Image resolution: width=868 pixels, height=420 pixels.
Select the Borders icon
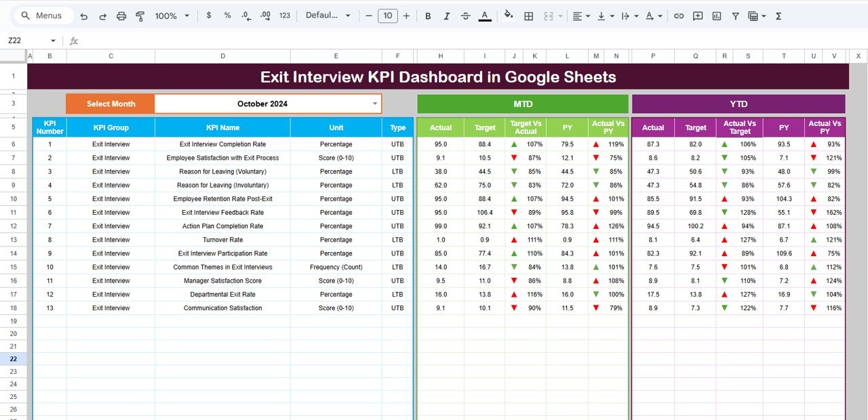[528, 15]
